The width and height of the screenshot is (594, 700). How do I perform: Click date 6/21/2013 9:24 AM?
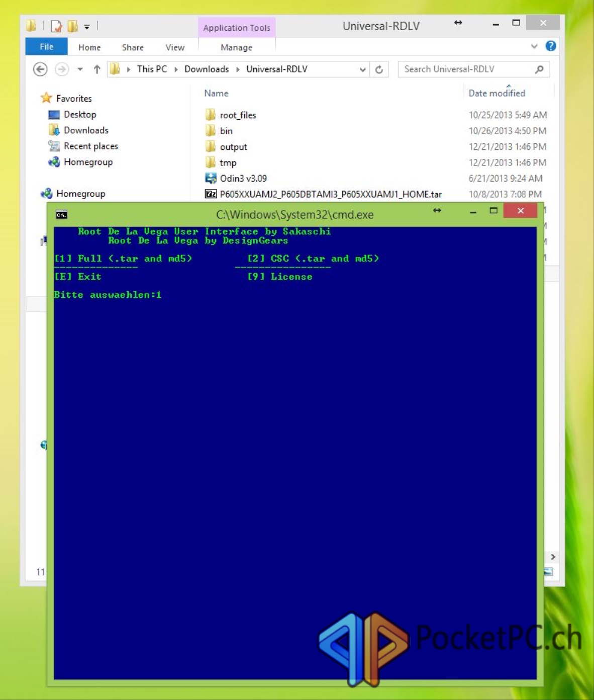point(505,179)
